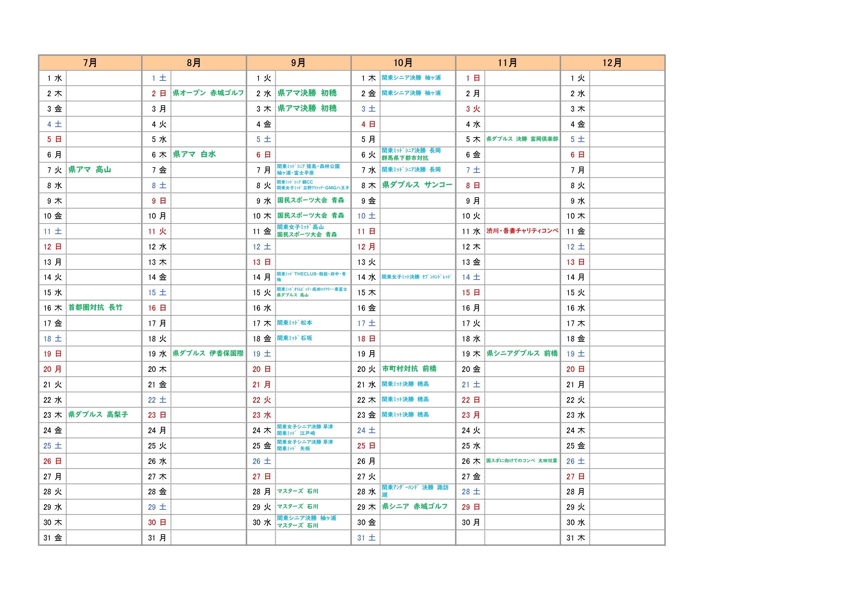Click the 7月 month header
This screenshot has height=614, width=868.
pos(90,63)
